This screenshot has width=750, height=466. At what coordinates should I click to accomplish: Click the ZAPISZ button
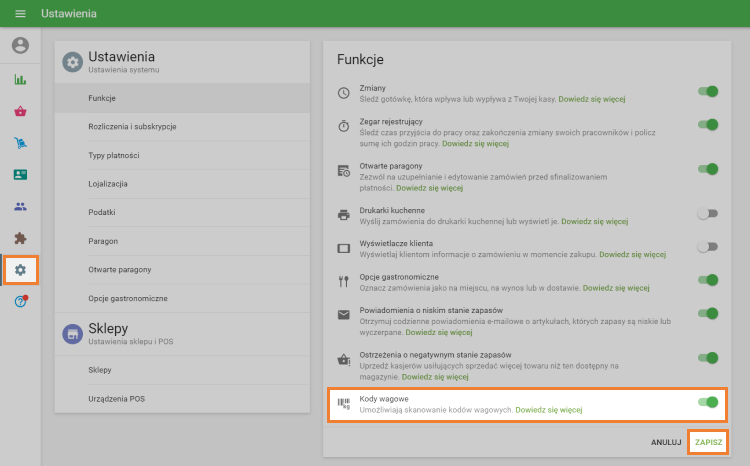pos(708,442)
